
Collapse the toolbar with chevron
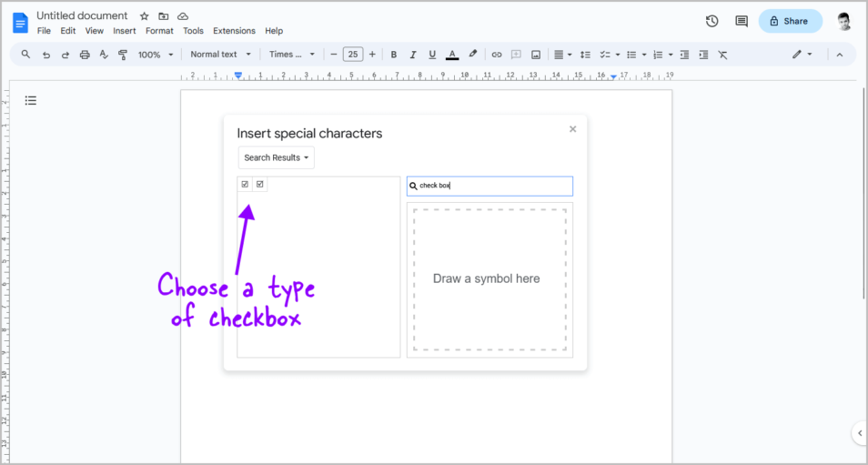coord(839,55)
